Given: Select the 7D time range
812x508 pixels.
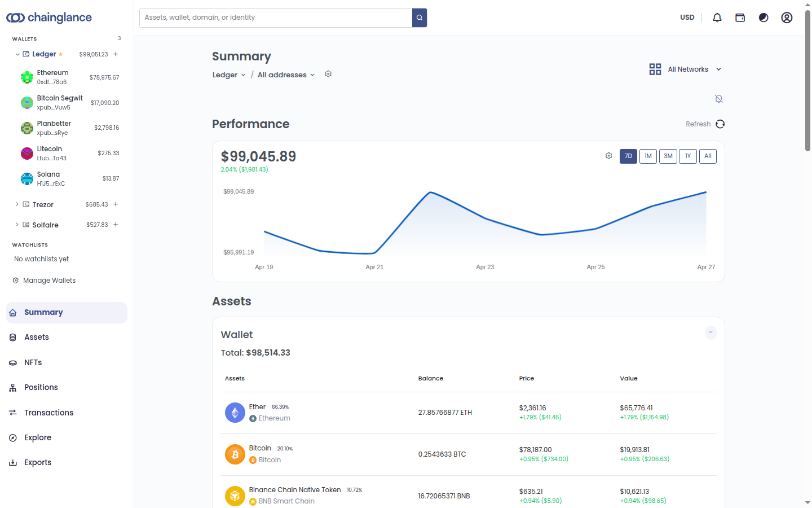Looking at the screenshot, I should click(628, 156).
